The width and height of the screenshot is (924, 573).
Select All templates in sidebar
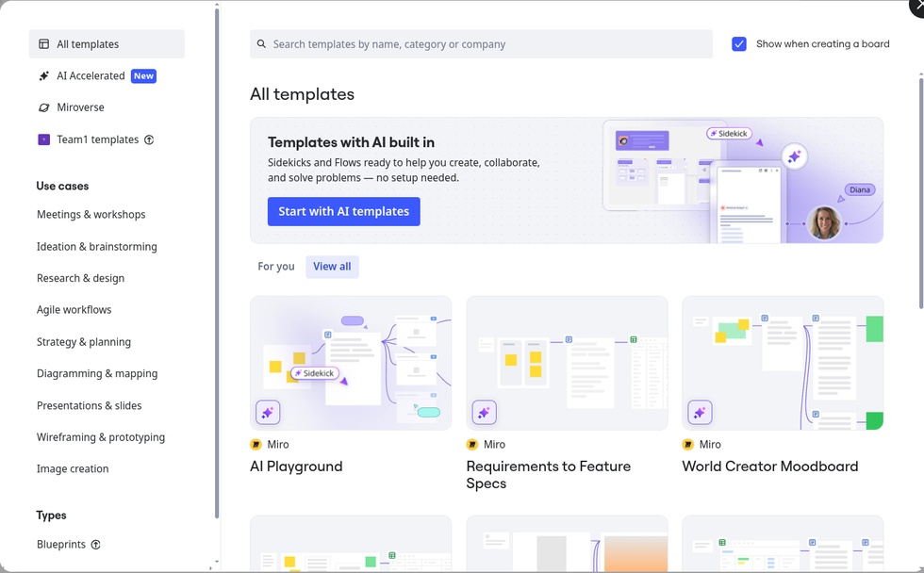(x=107, y=44)
